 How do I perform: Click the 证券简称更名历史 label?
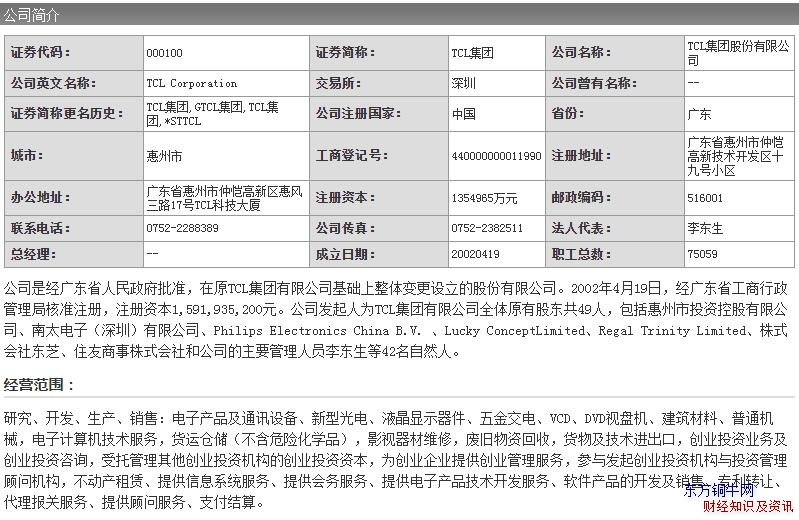[x=67, y=113]
